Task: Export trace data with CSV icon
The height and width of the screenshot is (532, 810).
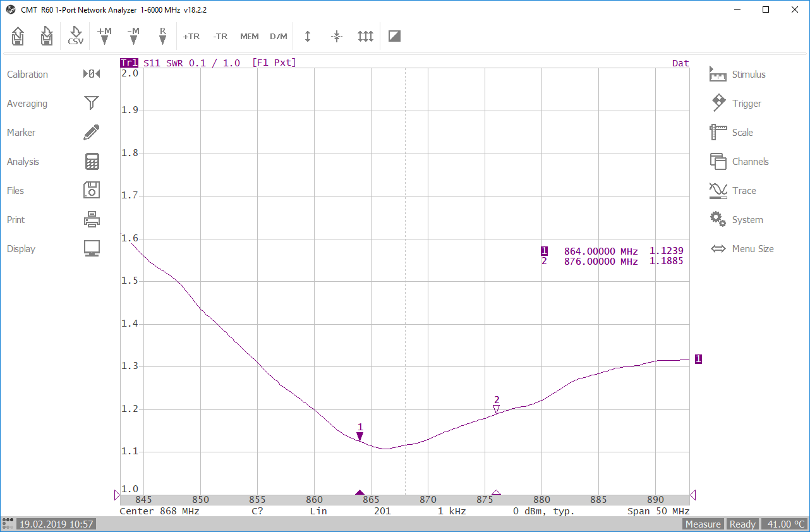Action: point(76,36)
